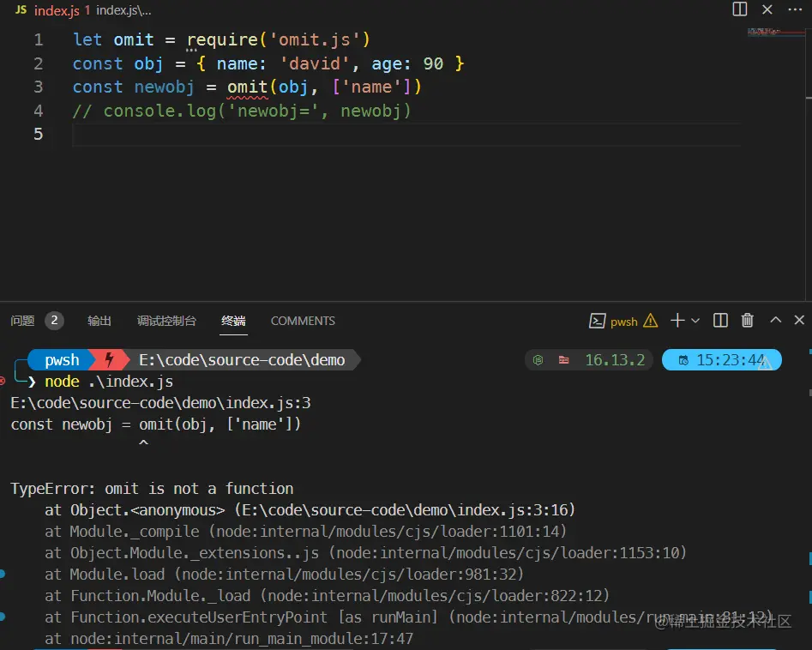Click the Node version 16.13.2 indicator
Screen dimensions: 812x650
(615, 360)
